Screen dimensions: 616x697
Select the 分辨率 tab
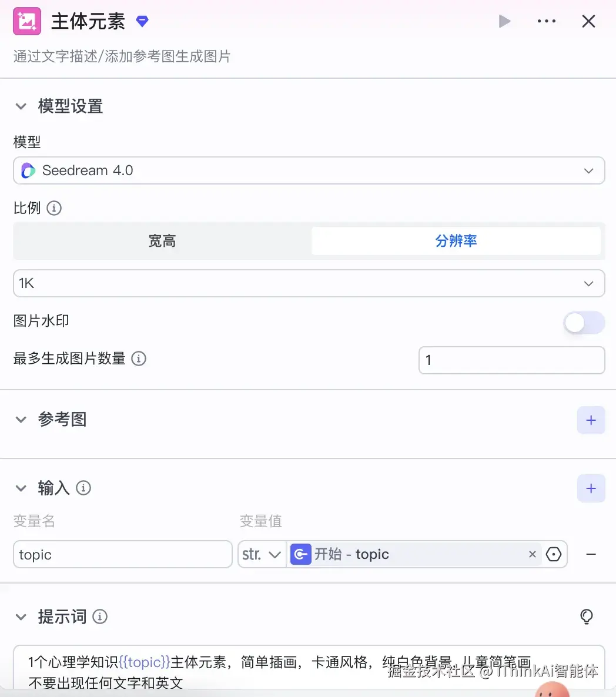click(x=456, y=241)
